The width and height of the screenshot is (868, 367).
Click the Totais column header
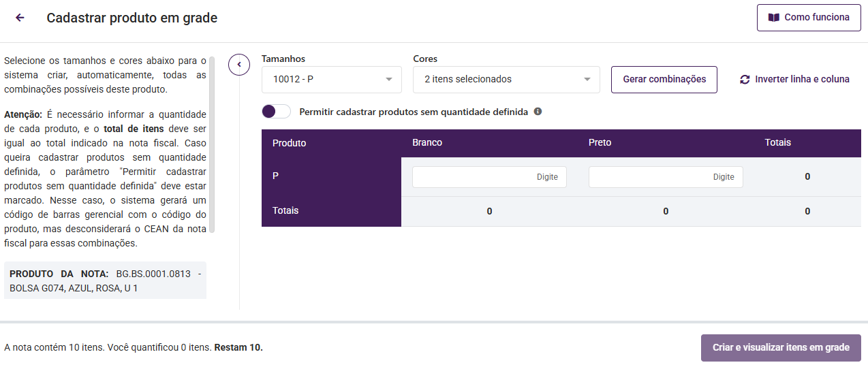[x=777, y=143]
